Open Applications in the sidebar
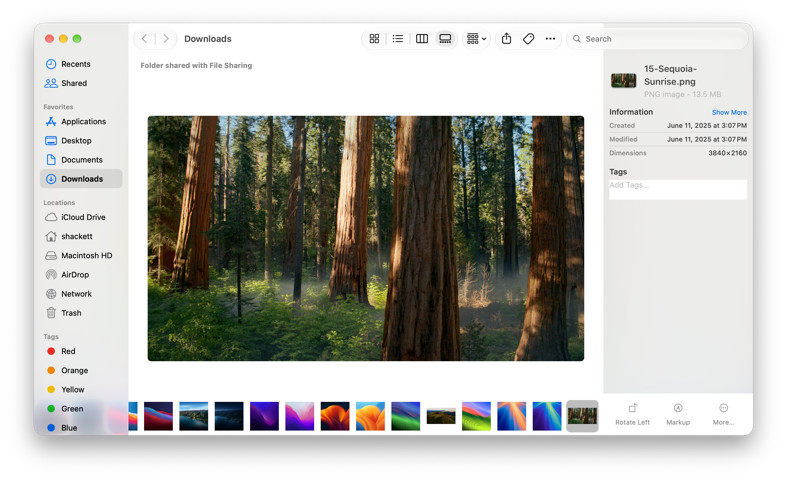This screenshot has width=787, height=480. (81, 122)
